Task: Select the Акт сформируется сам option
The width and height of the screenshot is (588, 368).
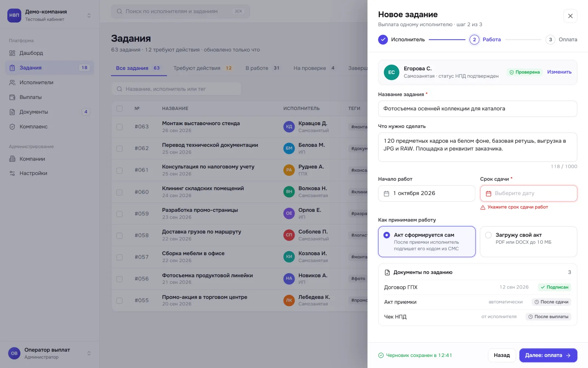Action: [427, 241]
